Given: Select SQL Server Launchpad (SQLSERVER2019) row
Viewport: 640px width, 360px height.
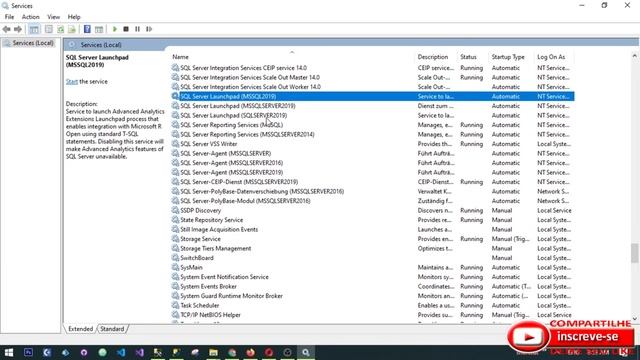Looking at the screenshot, I should pos(372,115).
